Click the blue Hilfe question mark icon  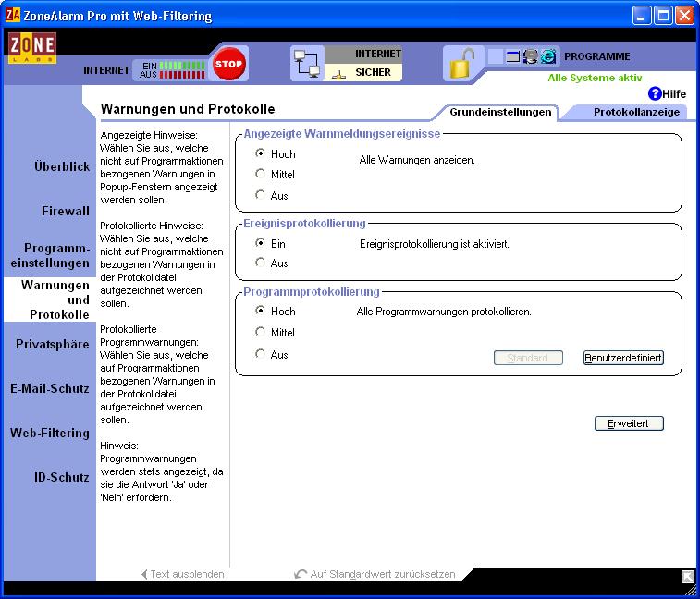click(x=655, y=93)
